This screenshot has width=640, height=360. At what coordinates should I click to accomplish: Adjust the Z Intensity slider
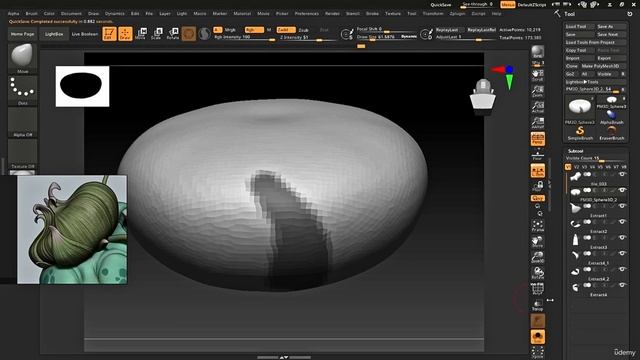(x=306, y=38)
